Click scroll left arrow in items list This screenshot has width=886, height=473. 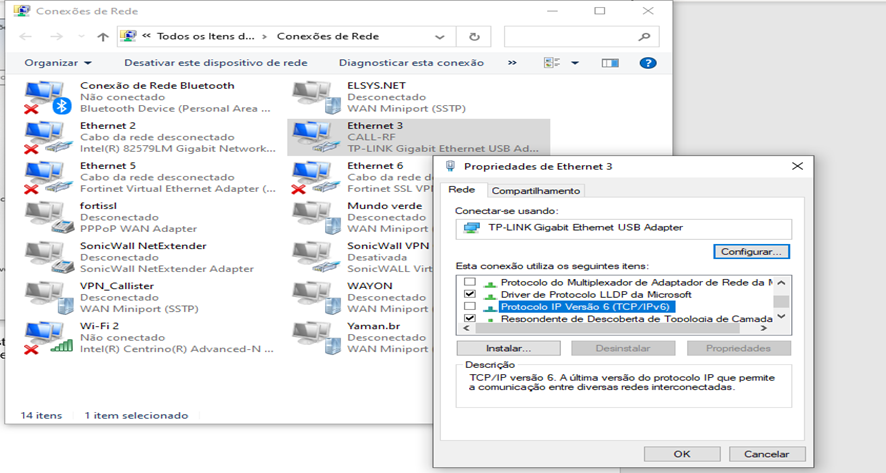pyautogui.click(x=467, y=328)
